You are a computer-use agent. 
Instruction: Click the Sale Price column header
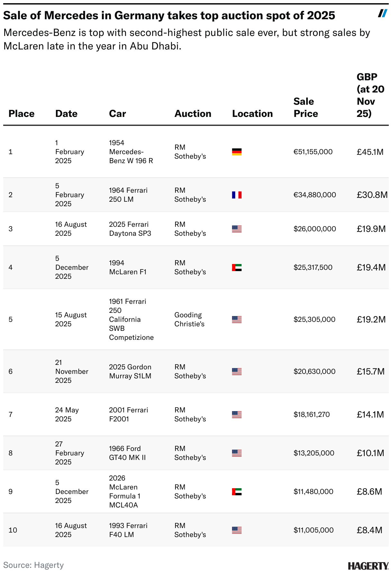click(x=306, y=108)
